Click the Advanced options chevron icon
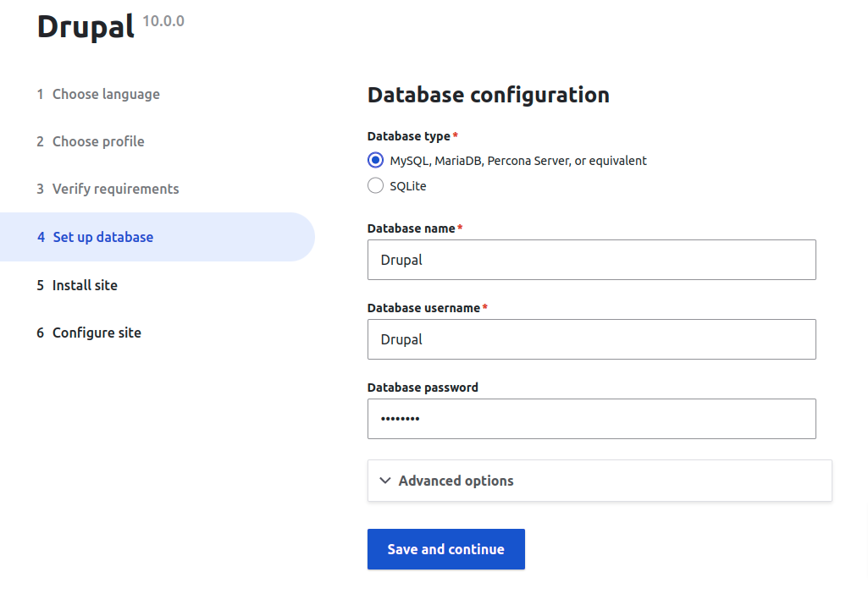Screen dimensions: 868x594 tap(385, 481)
